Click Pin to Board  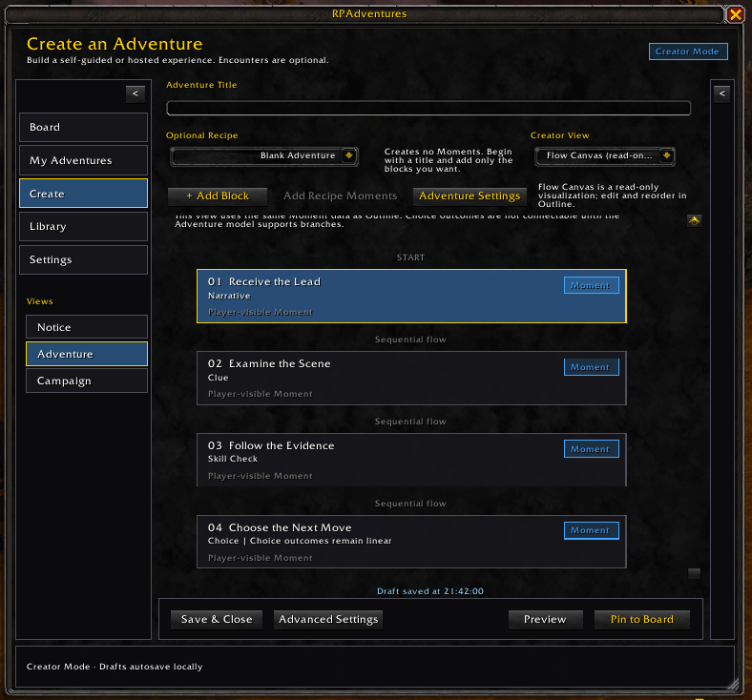pos(641,620)
